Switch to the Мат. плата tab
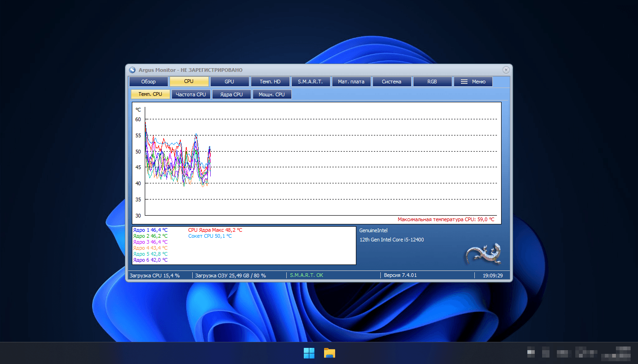The width and height of the screenshot is (638, 364). (x=351, y=82)
